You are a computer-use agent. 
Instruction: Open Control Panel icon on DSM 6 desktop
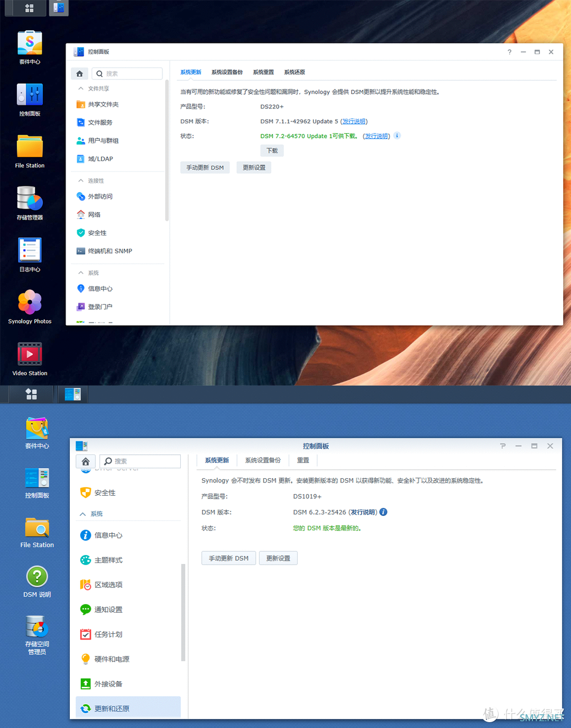[x=37, y=478]
